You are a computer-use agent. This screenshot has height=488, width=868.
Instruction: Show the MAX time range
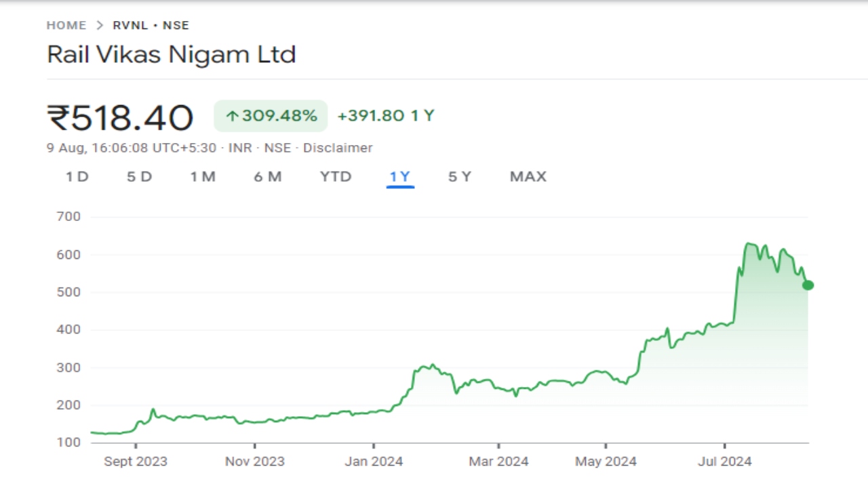[x=528, y=177]
